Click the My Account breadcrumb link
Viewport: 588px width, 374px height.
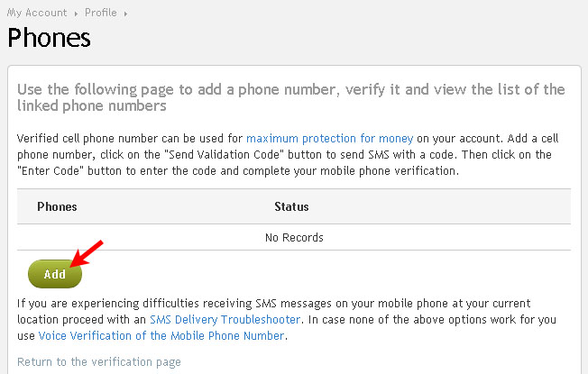[37, 13]
